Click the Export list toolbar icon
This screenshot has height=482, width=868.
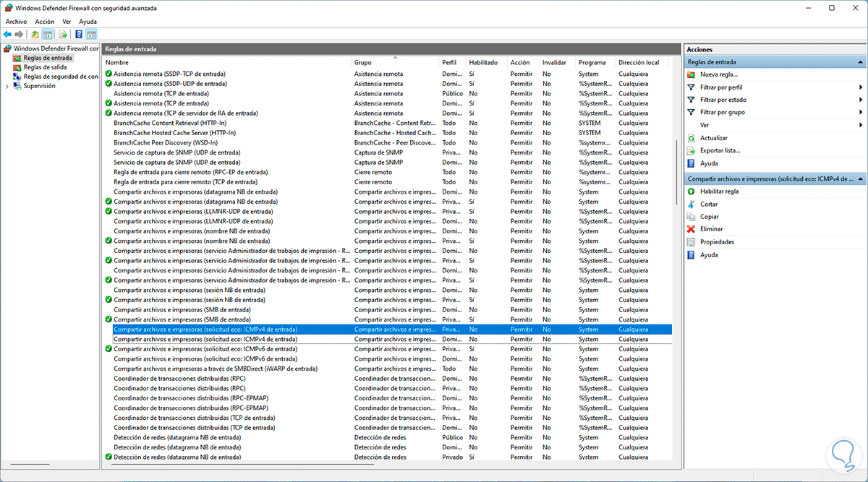(x=63, y=34)
